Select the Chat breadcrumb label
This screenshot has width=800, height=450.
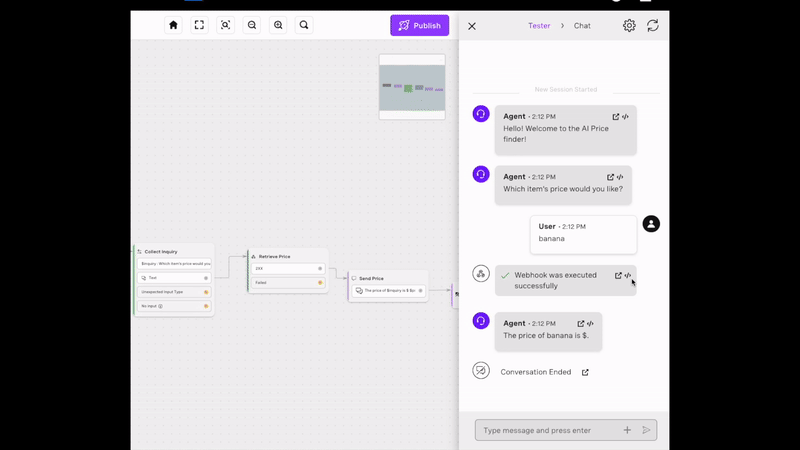(x=582, y=26)
